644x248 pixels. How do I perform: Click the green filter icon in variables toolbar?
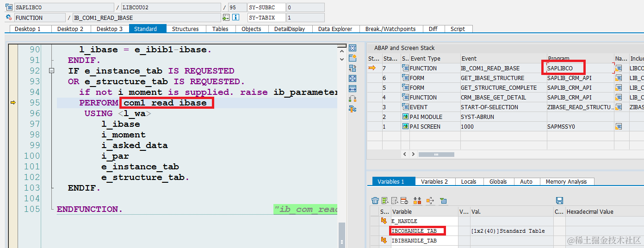pos(443,200)
